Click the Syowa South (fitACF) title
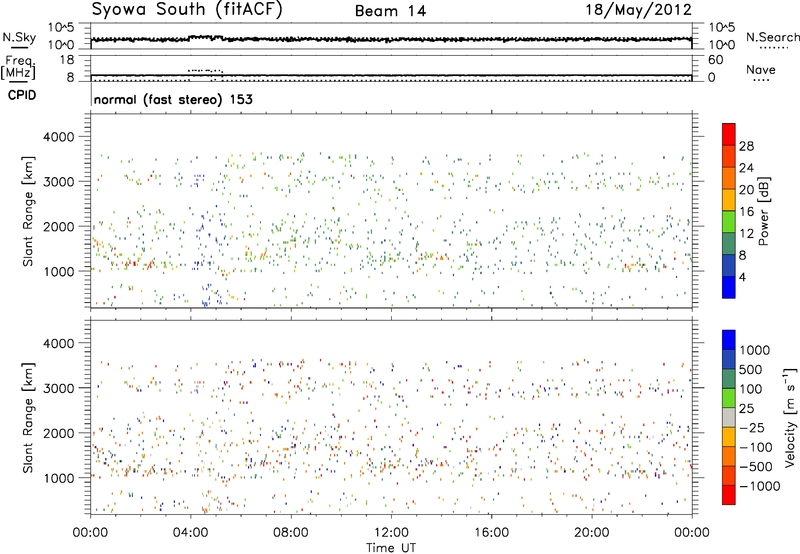The image size is (800, 554). pos(186,9)
